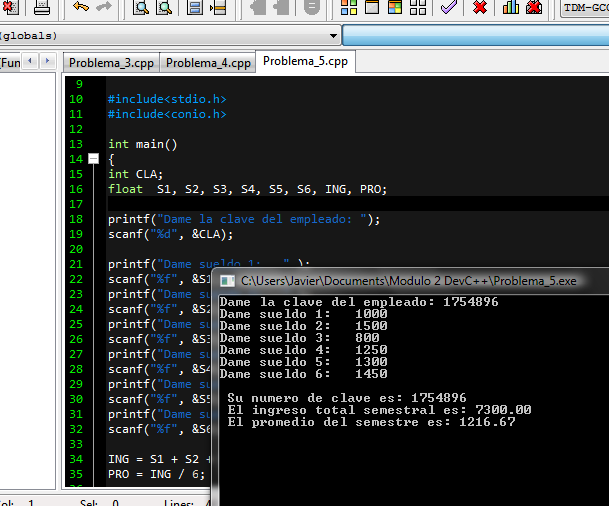Run Syntax Check with the checkmark icon

[x=449, y=7]
